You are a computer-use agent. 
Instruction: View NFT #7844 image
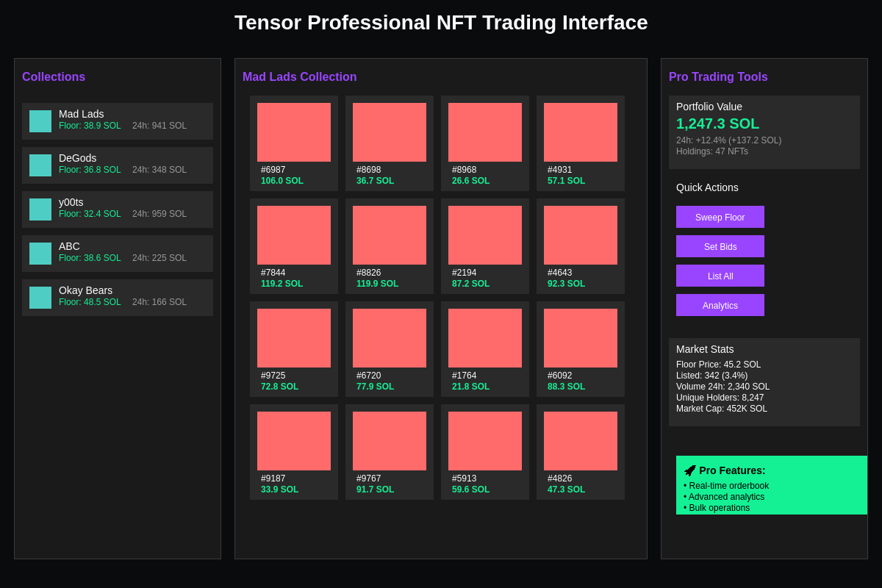click(294, 235)
